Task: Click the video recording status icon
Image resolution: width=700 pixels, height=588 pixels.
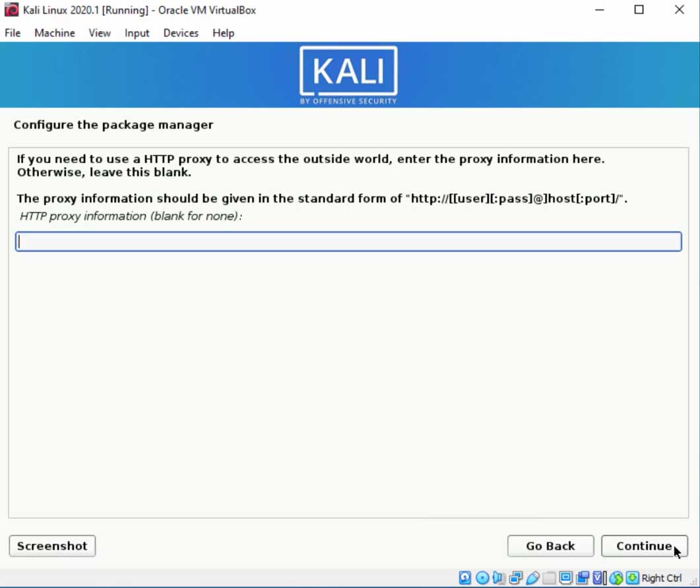Action: pyautogui.click(x=582, y=577)
